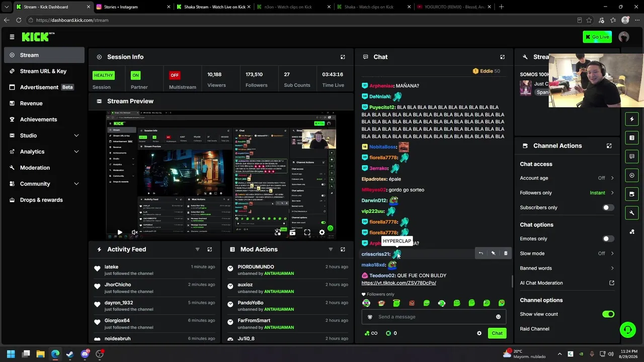The image size is (644, 362).
Task: Unmute the stream preview audio
Action: [x=135, y=232]
